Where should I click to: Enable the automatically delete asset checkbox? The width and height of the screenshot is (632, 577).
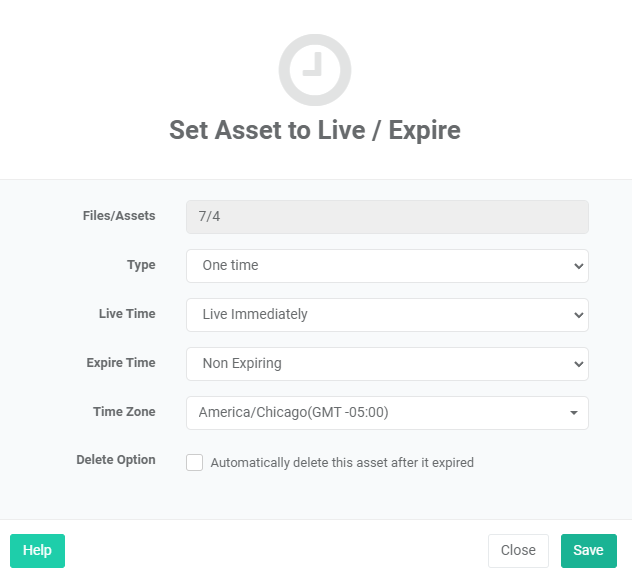(194, 463)
